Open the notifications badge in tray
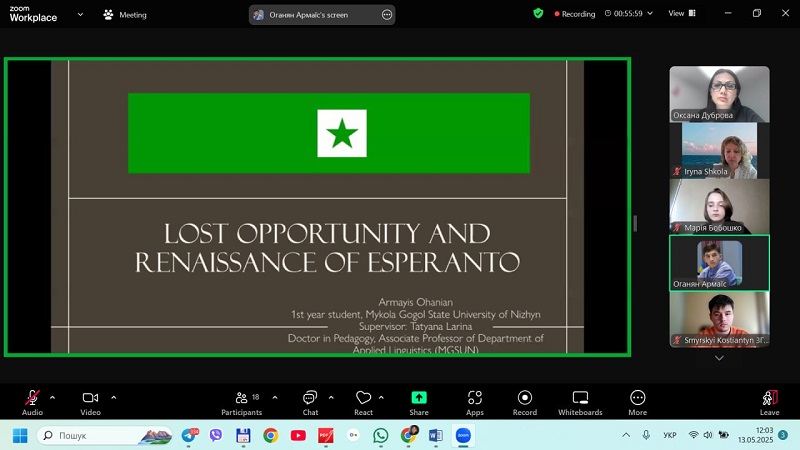Image resolution: width=800 pixels, height=450 pixels. coord(783,435)
